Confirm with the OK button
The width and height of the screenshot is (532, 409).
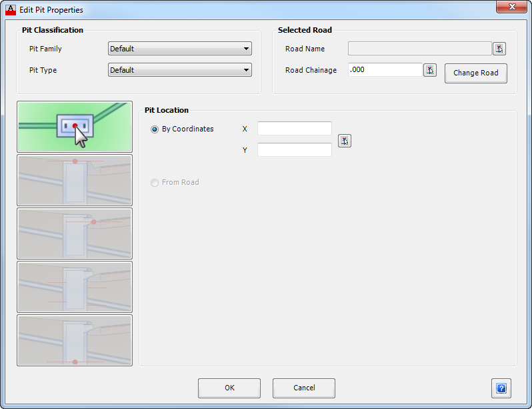pyautogui.click(x=229, y=388)
